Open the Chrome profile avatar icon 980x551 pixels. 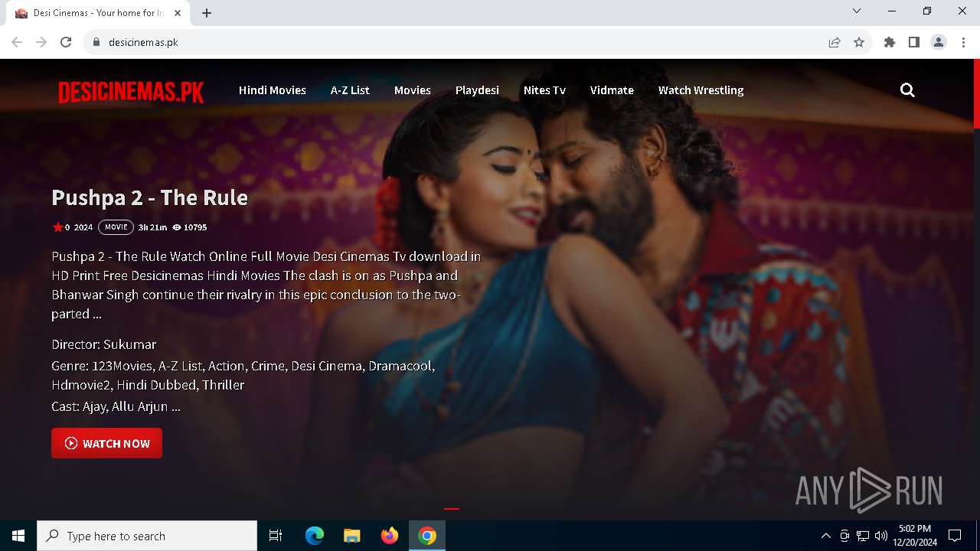[x=939, y=42]
